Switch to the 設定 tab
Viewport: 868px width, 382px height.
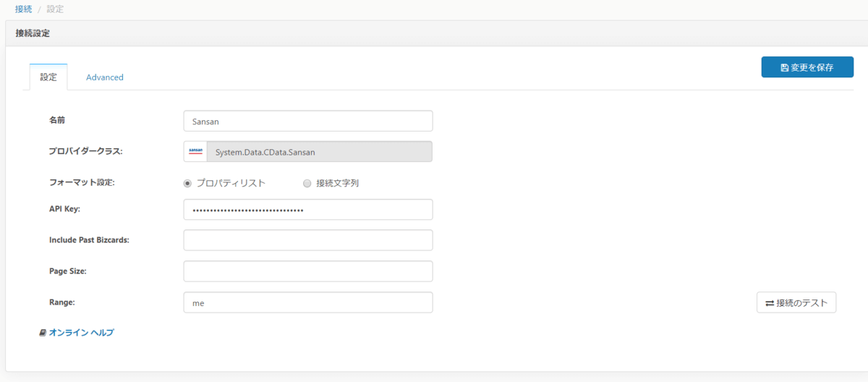pyautogui.click(x=48, y=77)
